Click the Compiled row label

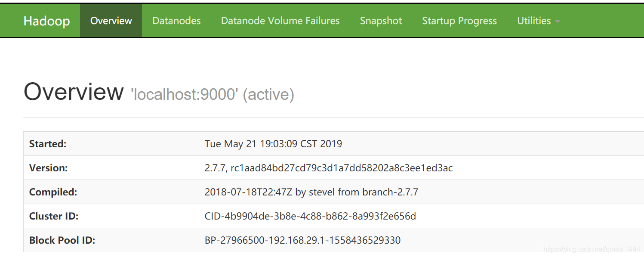point(53,192)
